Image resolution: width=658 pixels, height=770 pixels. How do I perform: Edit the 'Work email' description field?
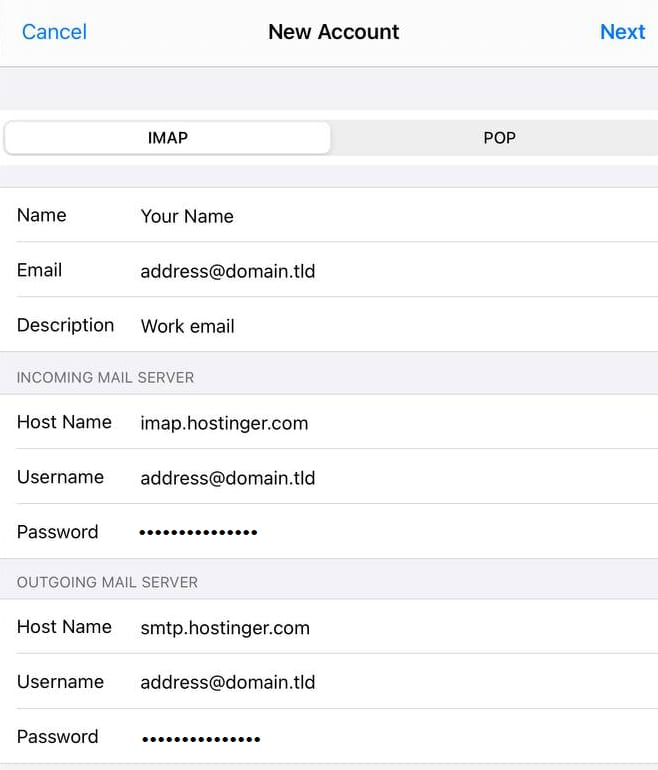(187, 326)
